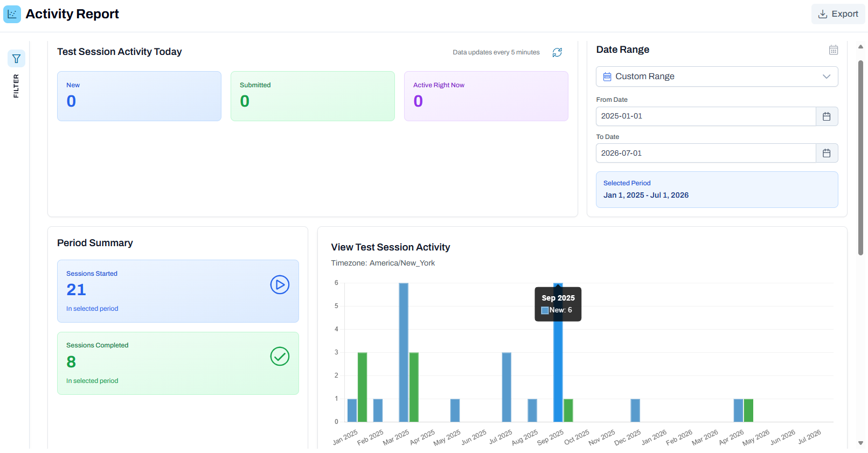Click the Jul 2025 blue bar
Image resolution: width=868 pixels, height=453 pixels.
tap(506, 387)
